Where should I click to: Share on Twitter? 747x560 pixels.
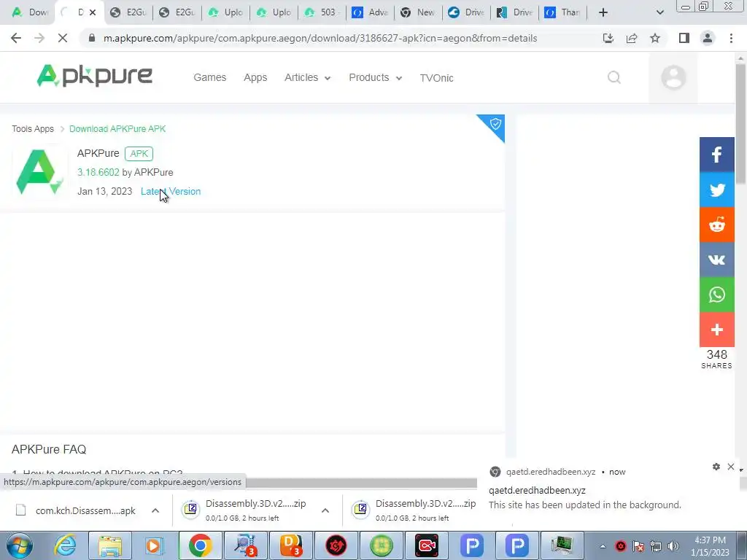717,190
